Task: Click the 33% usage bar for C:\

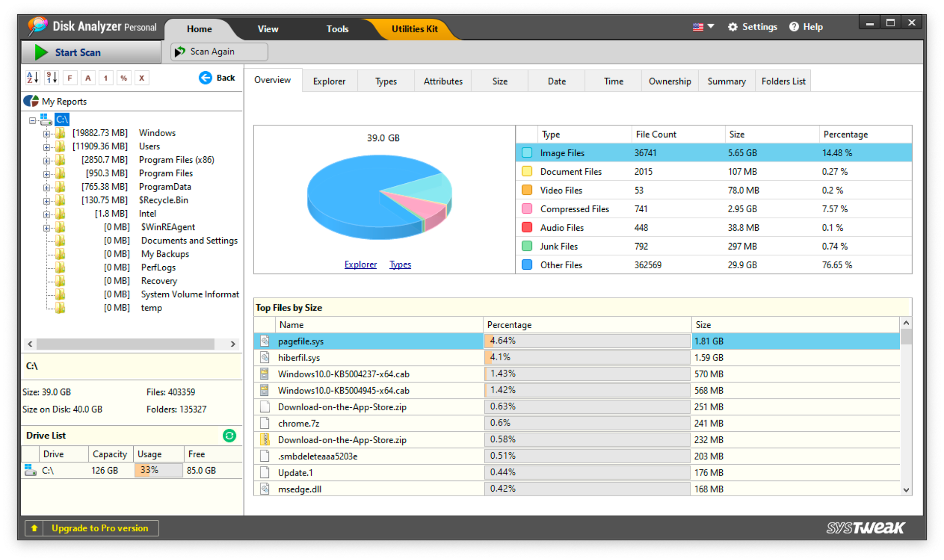Action: (x=158, y=470)
